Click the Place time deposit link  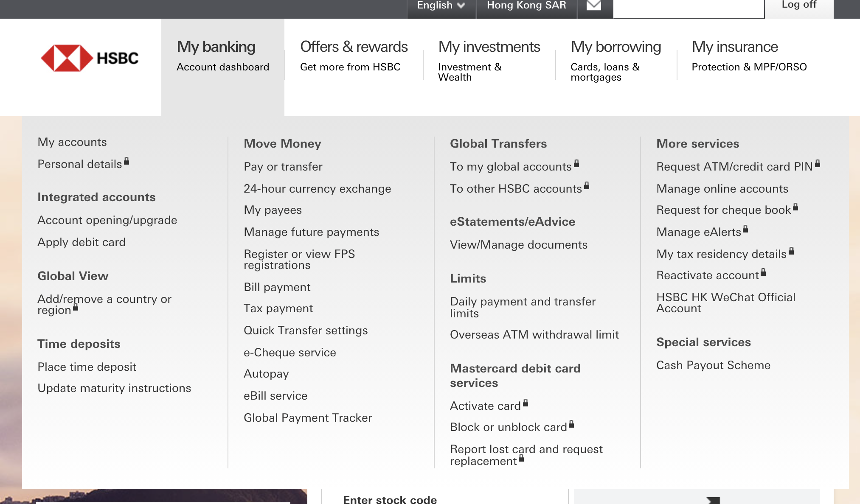(x=87, y=366)
